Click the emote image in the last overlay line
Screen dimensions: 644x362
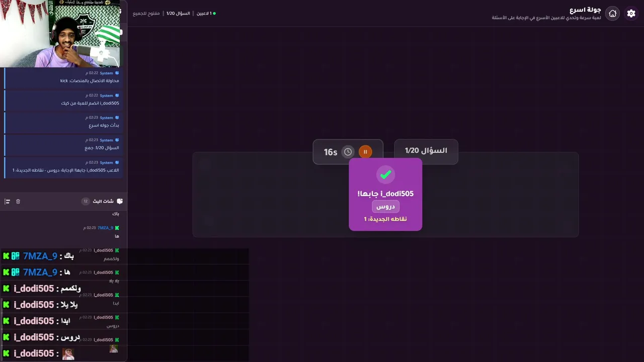68,353
